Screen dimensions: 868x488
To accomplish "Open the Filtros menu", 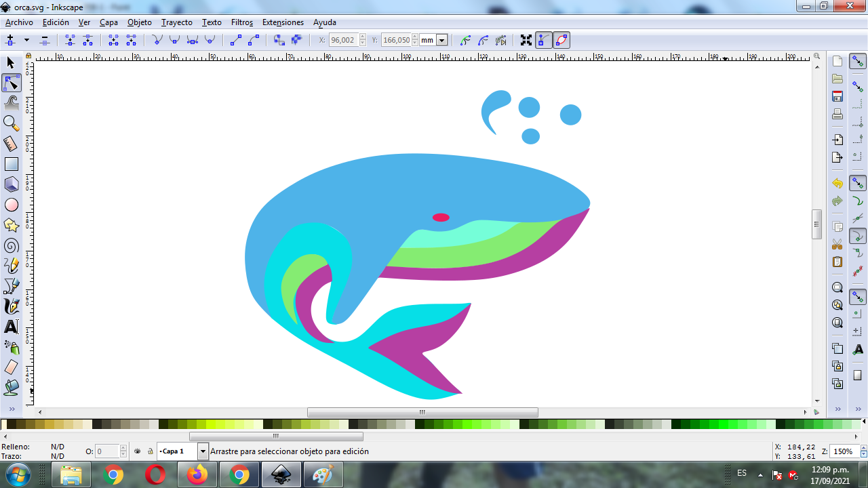I will tap(242, 22).
